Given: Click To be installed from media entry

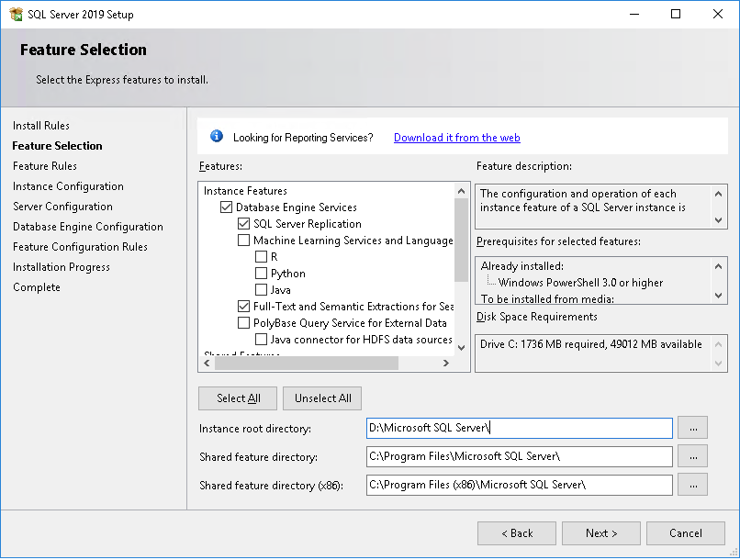Looking at the screenshot, I should click(547, 298).
